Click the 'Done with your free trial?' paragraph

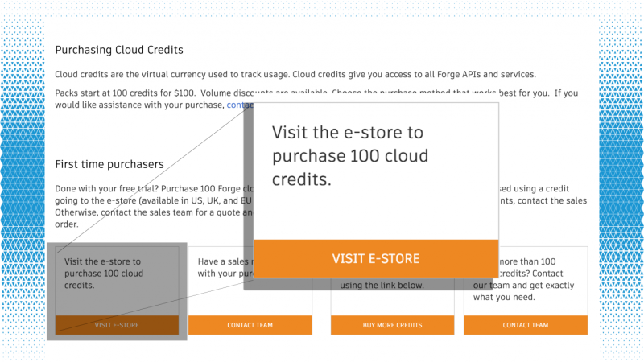click(154, 207)
